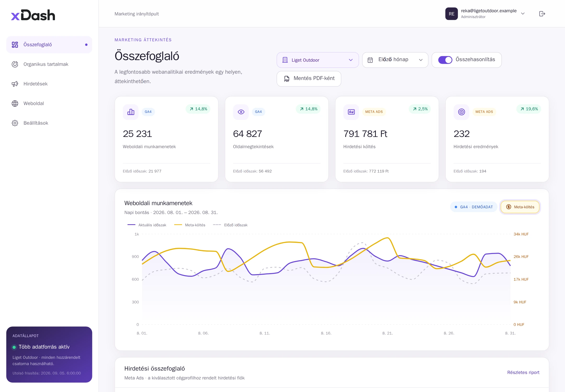The image size is (565, 392).
Task: Click the Ad icon on ad spend card
Action: [x=351, y=112]
